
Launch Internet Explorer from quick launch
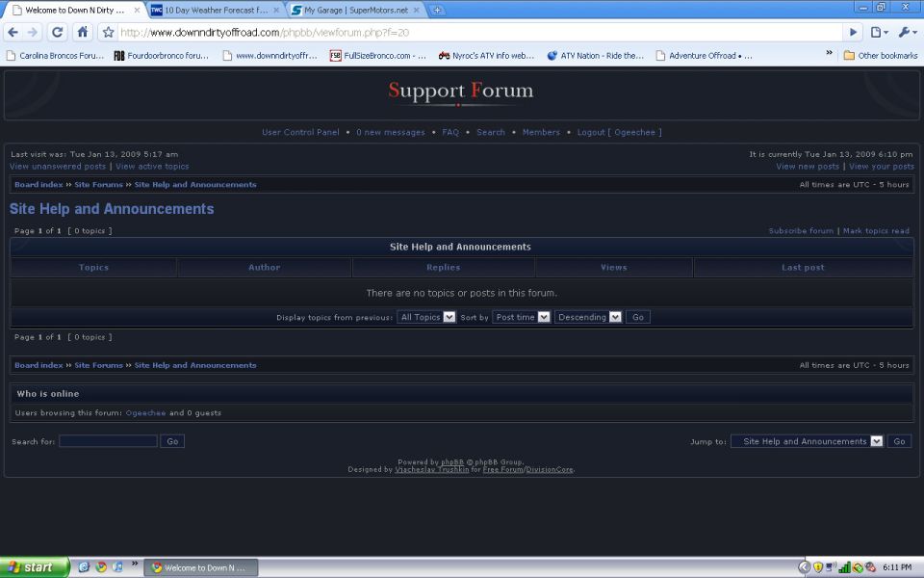84,566
